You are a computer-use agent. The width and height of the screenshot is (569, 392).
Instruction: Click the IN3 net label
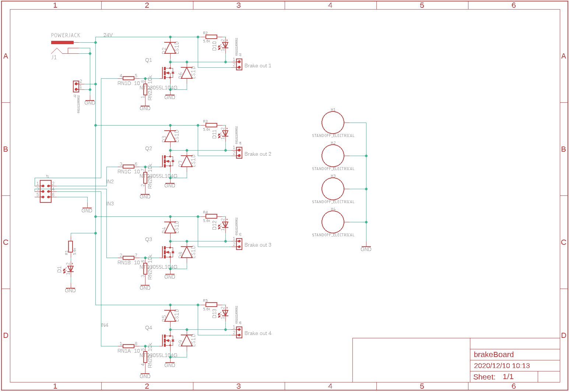point(110,204)
